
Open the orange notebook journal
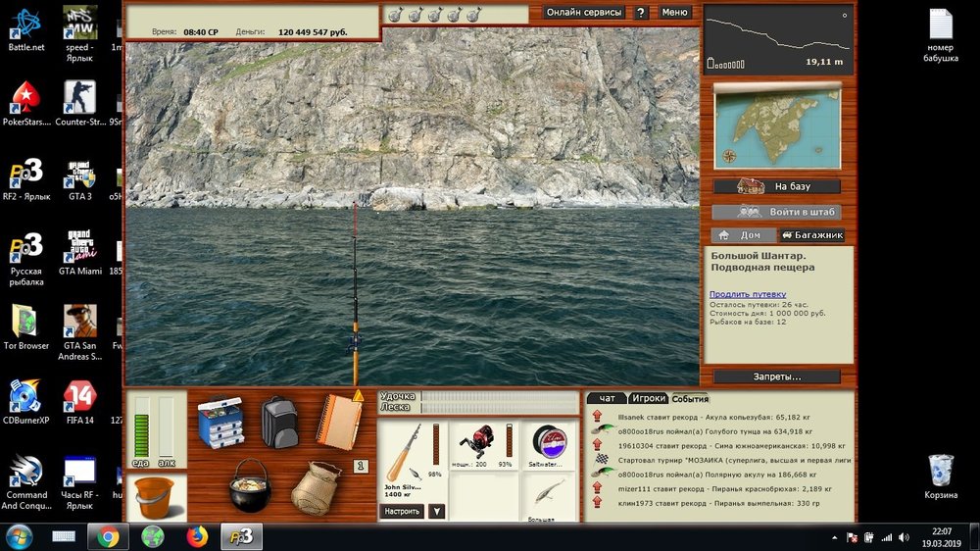tap(338, 422)
